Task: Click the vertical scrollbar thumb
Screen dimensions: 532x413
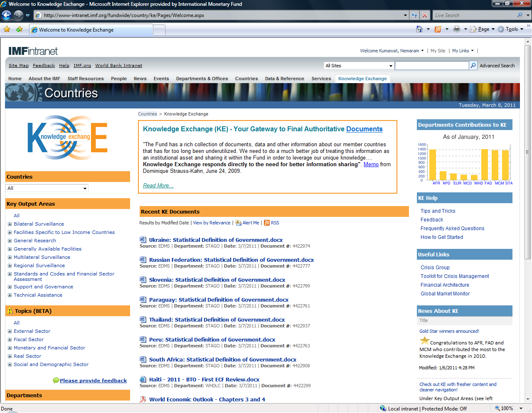Action: (528, 152)
